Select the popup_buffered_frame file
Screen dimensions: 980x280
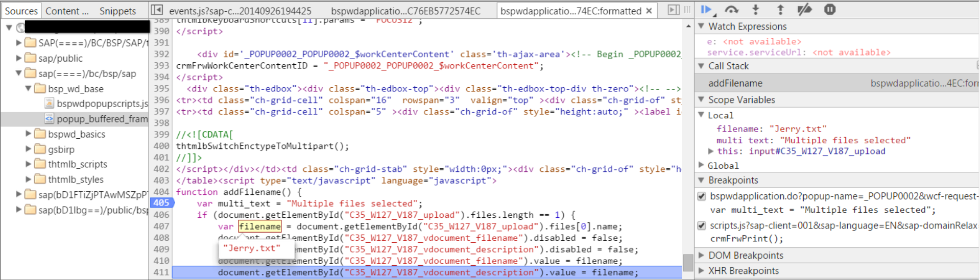(97, 119)
